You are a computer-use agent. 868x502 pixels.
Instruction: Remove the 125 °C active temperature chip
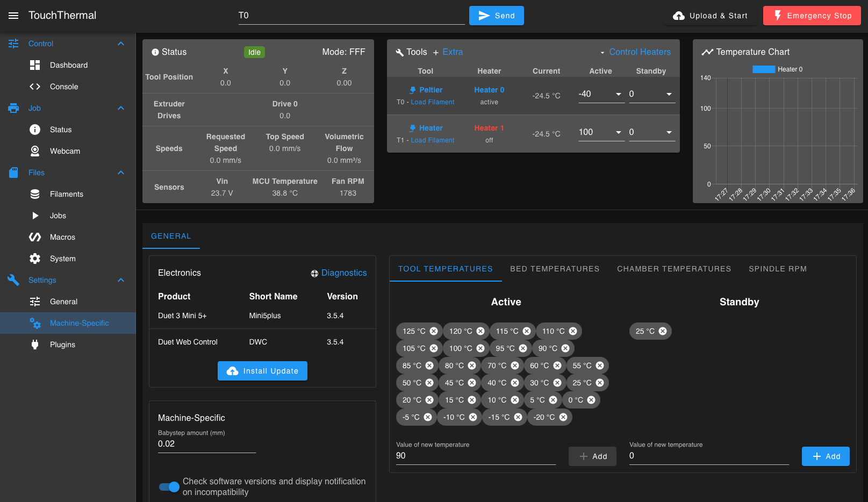tap(434, 331)
